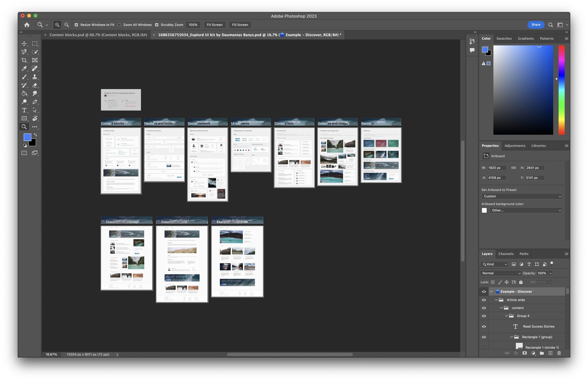Image resolution: width=588 pixels, height=381 pixels.
Task: Expand the Group 4 layer group
Action: pyautogui.click(x=506, y=316)
